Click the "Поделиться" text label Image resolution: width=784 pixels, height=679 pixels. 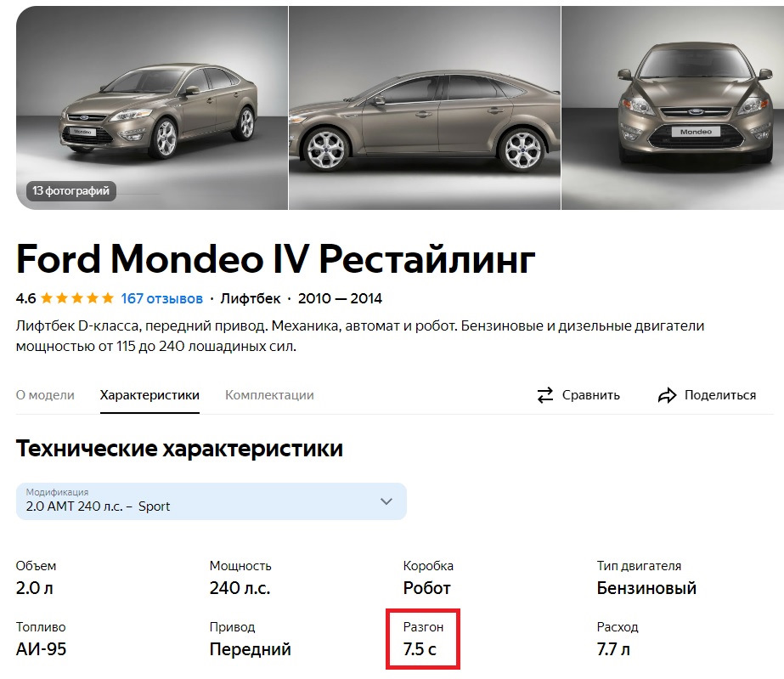719,395
